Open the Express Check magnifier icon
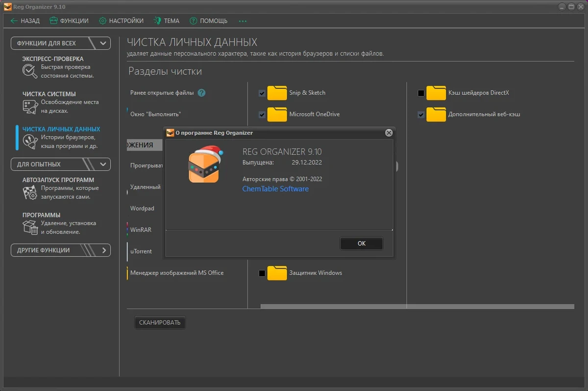This screenshot has height=391, width=588. point(30,72)
